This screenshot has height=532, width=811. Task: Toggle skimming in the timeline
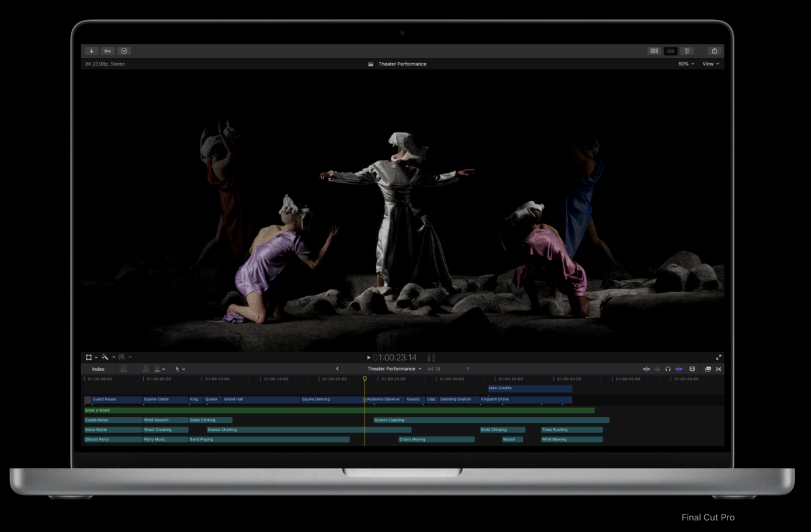point(646,369)
